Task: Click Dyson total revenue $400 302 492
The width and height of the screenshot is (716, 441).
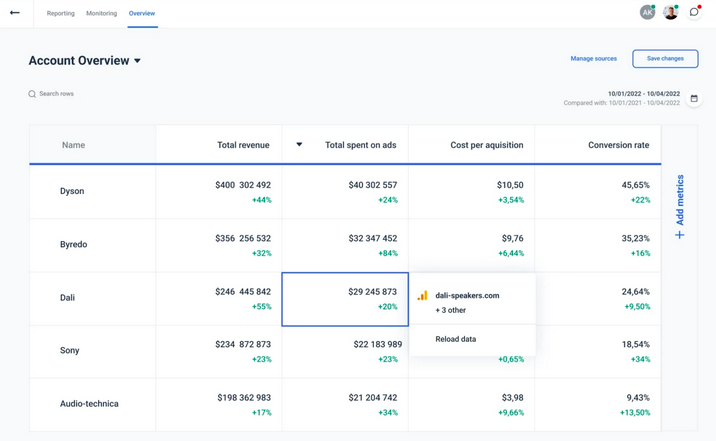Action: pyautogui.click(x=243, y=185)
